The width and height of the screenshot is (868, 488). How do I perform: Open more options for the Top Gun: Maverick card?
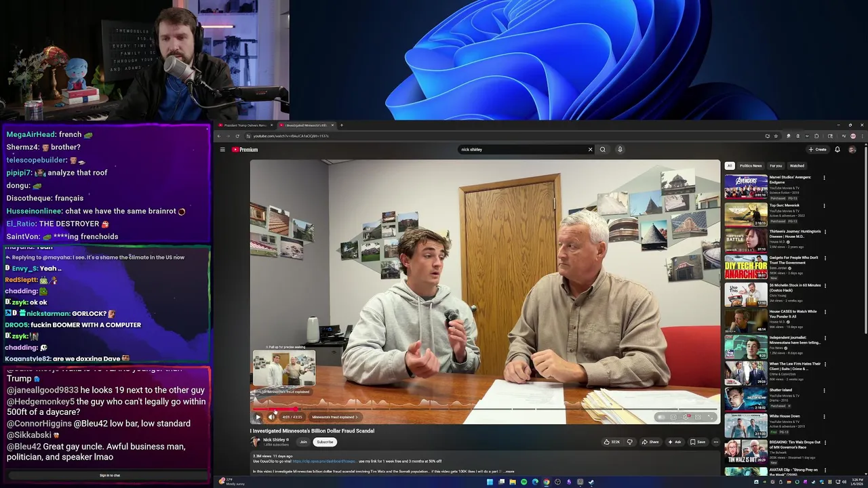(825, 205)
